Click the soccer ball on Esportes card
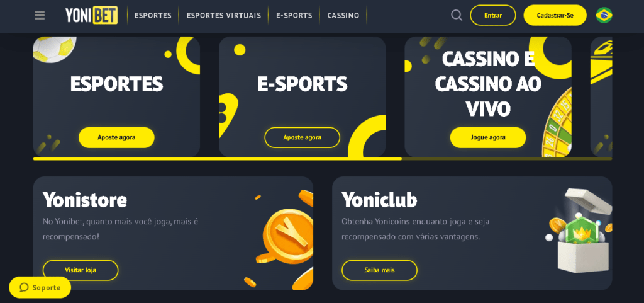 click(x=54, y=49)
